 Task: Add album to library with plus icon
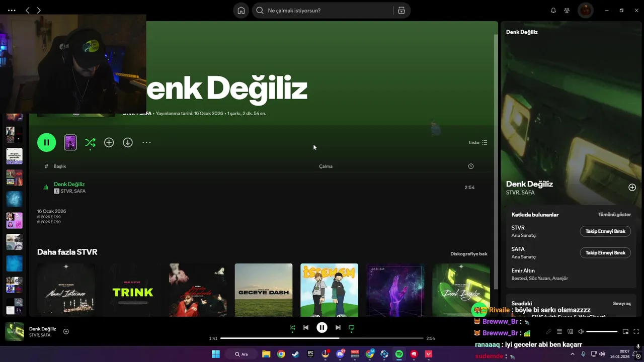pyautogui.click(x=109, y=142)
